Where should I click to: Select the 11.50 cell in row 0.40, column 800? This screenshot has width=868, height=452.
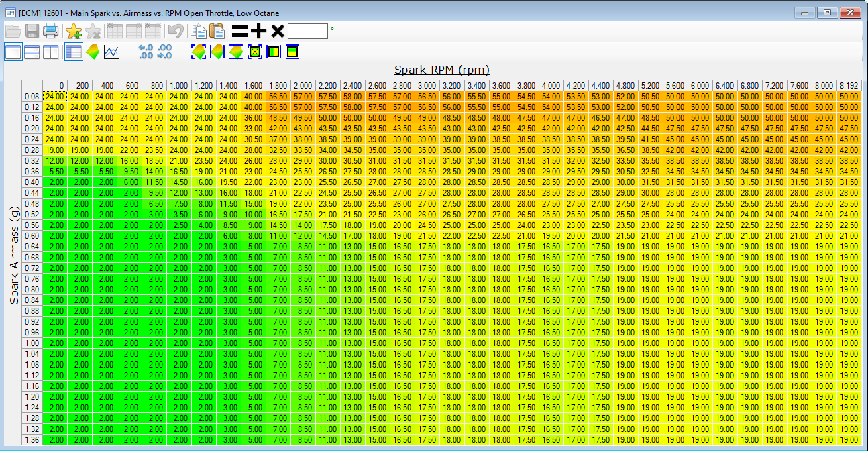[154, 182]
